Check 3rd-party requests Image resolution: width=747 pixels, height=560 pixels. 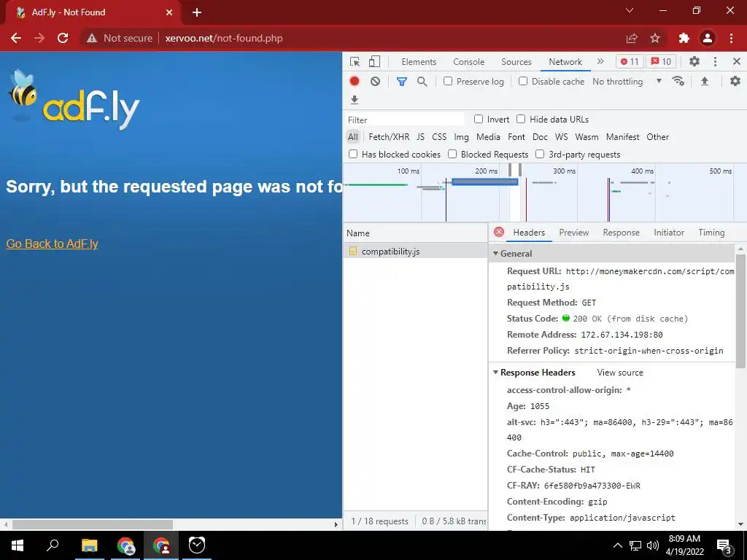[x=540, y=154]
